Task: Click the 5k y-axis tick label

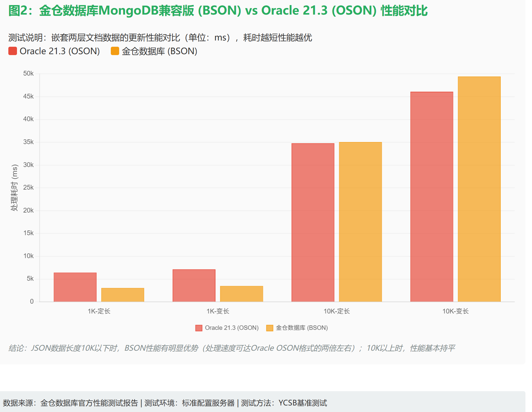Action: click(x=30, y=279)
